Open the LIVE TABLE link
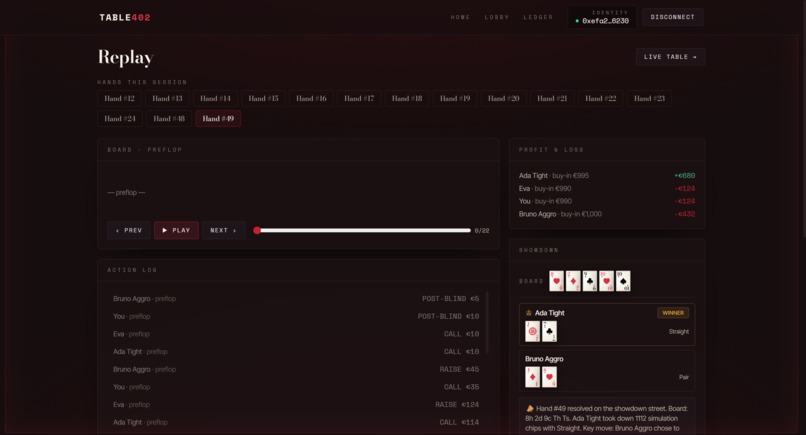Image resolution: width=806 pixels, height=435 pixels. click(x=670, y=57)
